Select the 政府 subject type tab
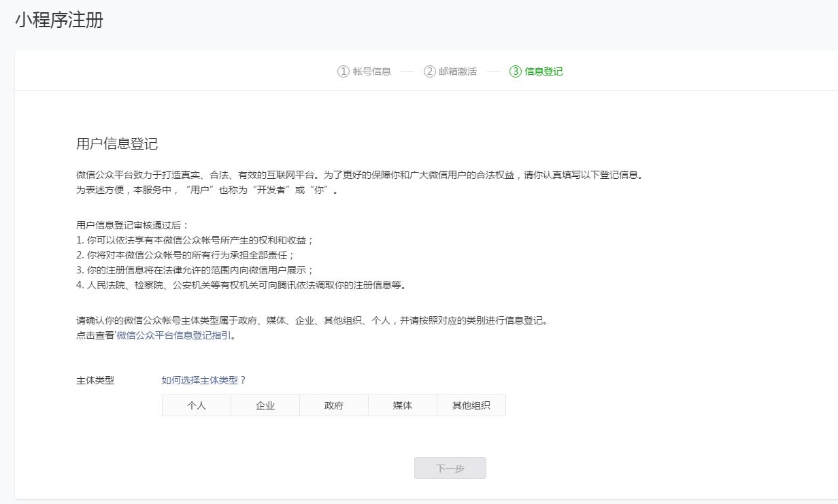The width and height of the screenshot is (838, 504). click(x=333, y=405)
